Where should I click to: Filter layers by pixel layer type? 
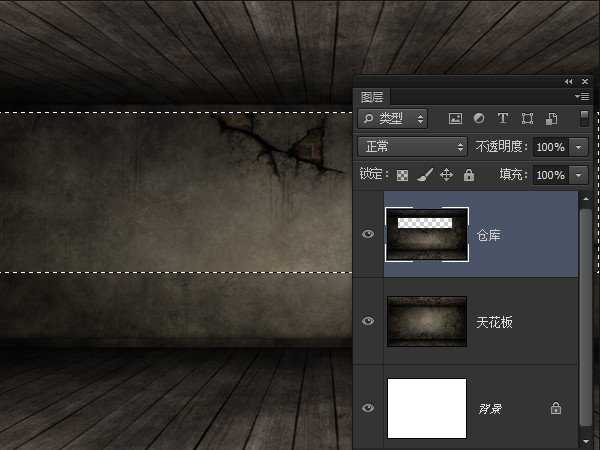coord(455,118)
